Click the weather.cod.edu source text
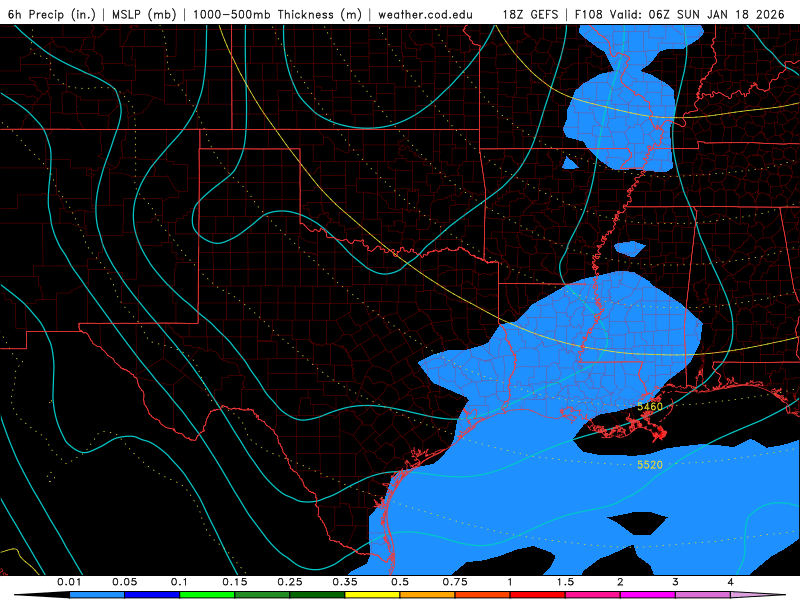 tap(425, 14)
